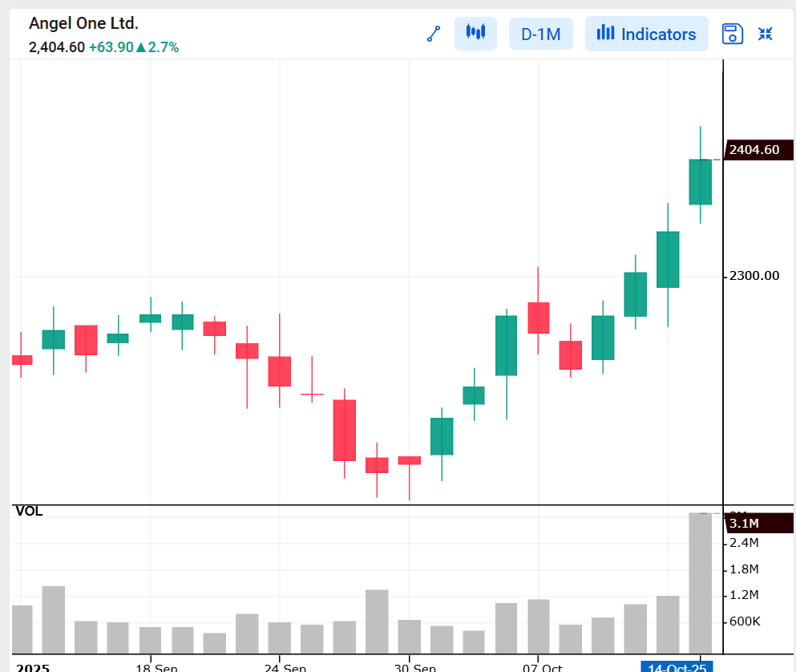Screen dimensions: 796x672
Task: Open the candlestick chart type selector
Action: click(x=475, y=34)
